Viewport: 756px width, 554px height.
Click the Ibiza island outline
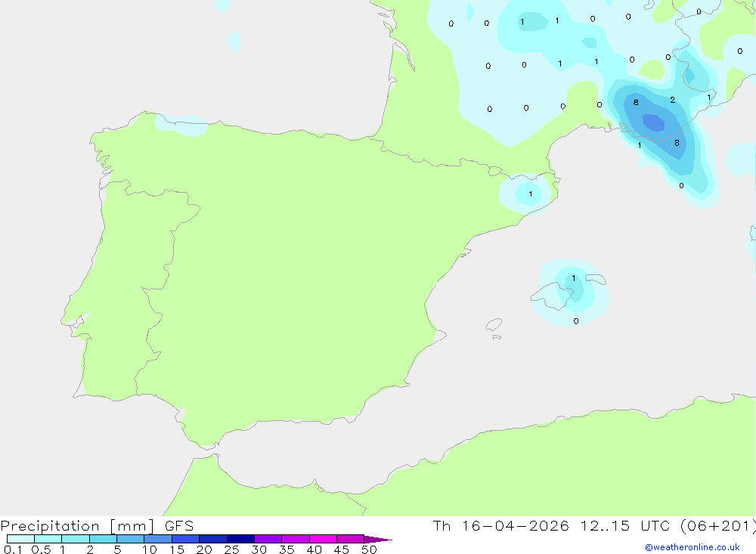tap(494, 324)
